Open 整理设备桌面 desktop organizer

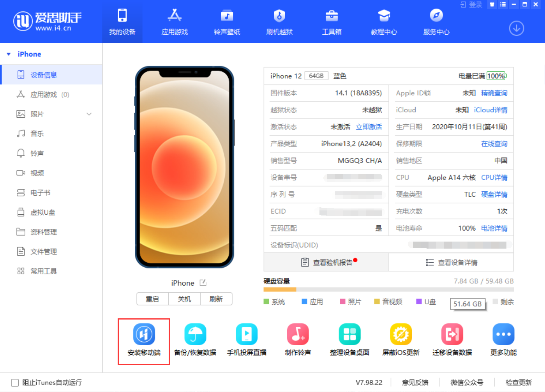coord(349,340)
